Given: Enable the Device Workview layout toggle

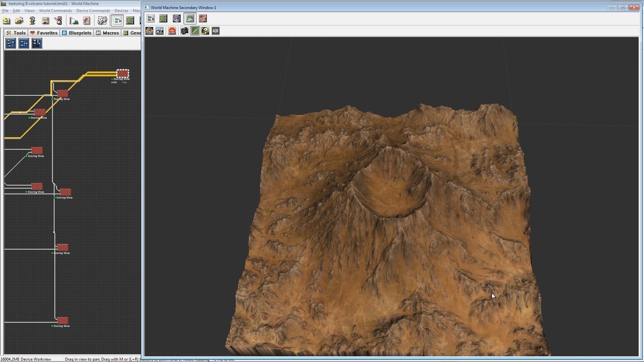Looking at the screenshot, I should point(117,20).
